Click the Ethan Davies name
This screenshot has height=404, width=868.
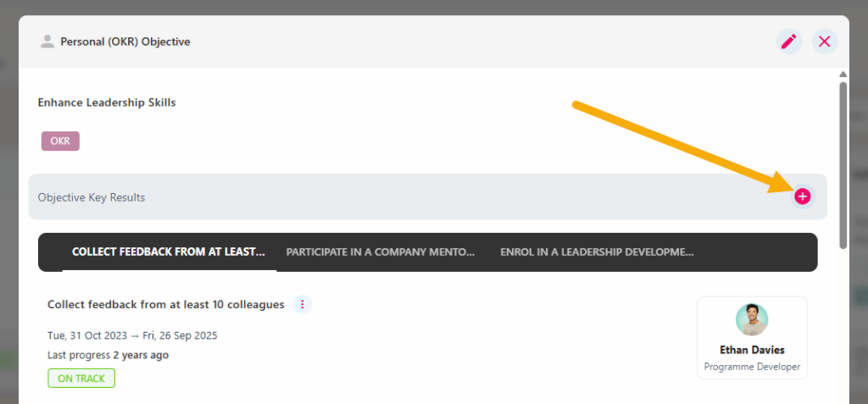click(752, 350)
